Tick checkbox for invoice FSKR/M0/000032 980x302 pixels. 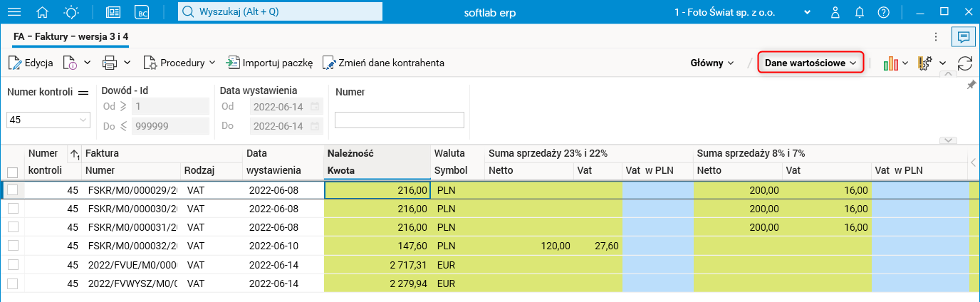12,246
